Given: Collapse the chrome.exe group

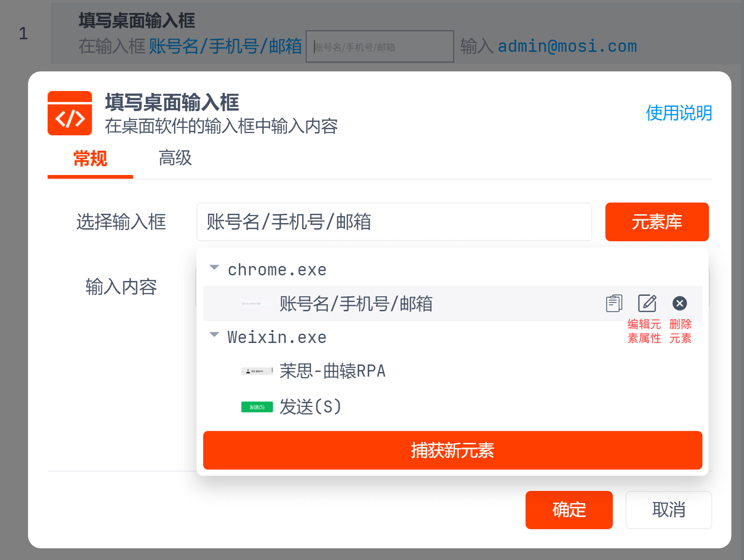Looking at the screenshot, I should pos(214,268).
